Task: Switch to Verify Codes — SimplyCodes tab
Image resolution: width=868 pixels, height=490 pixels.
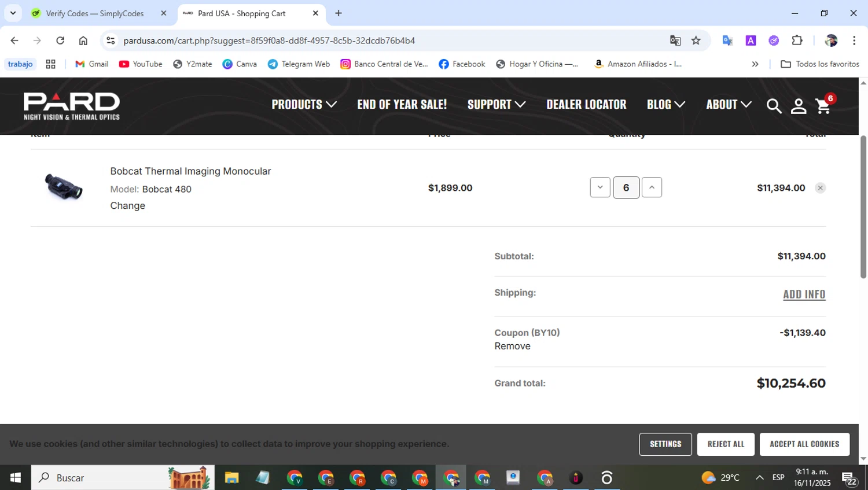Action: click(x=95, y=13)
